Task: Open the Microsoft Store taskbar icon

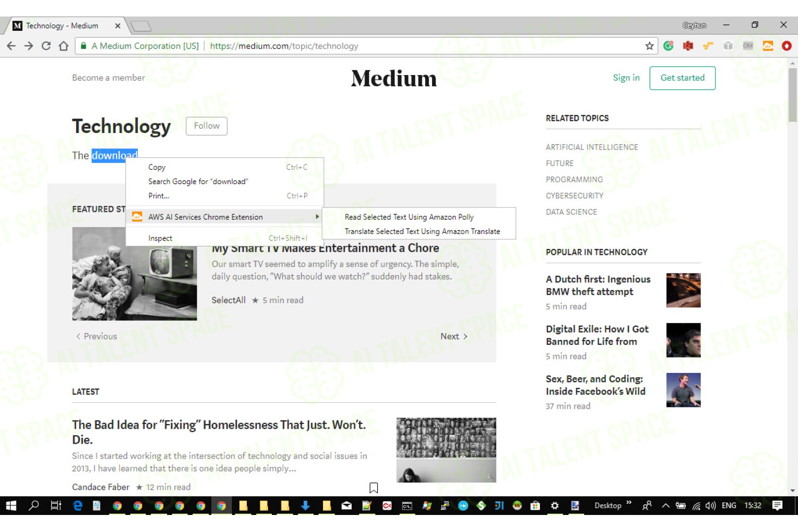Action: click(535, 505)
